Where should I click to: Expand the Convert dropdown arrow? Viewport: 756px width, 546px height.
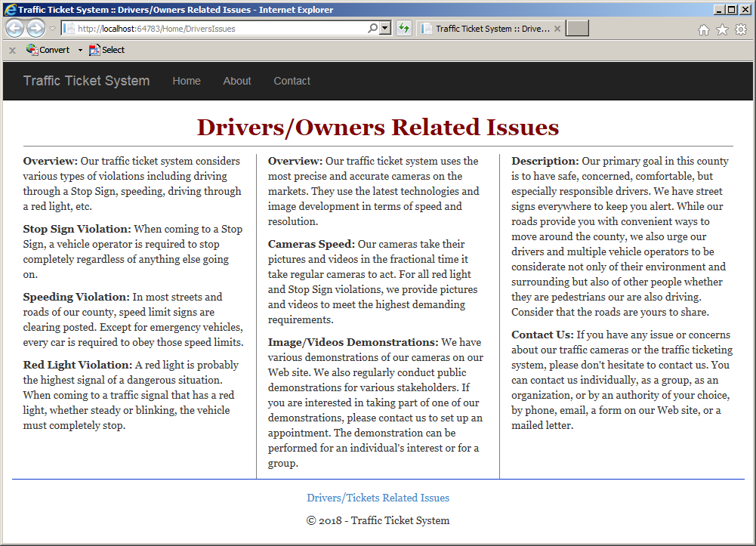tap(80, 50)
